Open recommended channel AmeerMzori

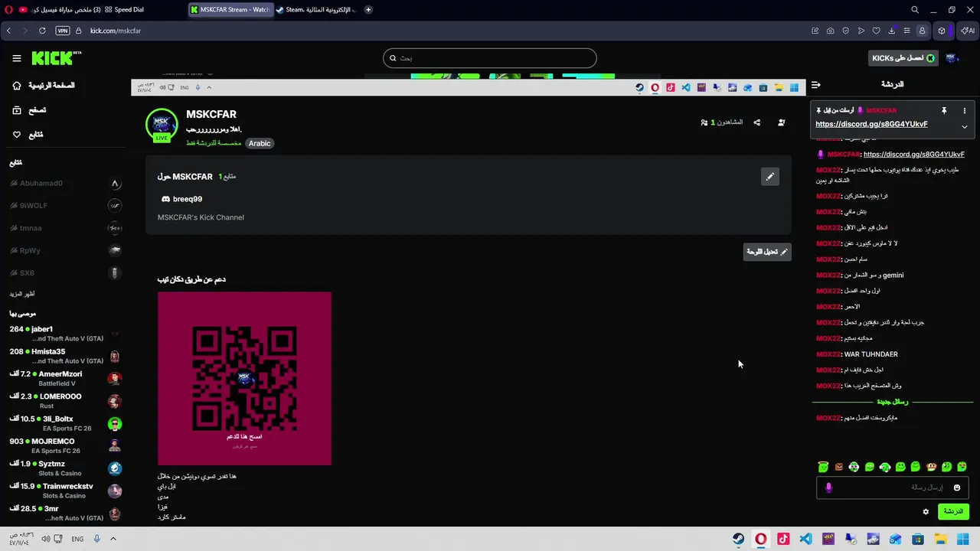(x=65, y=379)
